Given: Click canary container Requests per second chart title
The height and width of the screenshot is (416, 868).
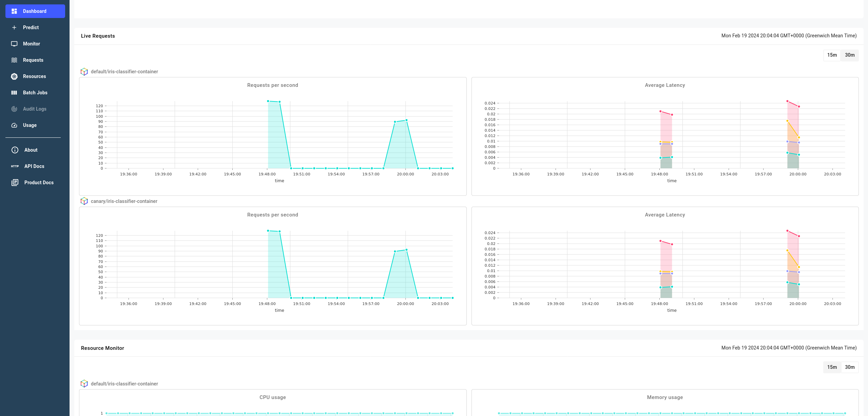Looking at the screenshot, I should tap(272, 215).
